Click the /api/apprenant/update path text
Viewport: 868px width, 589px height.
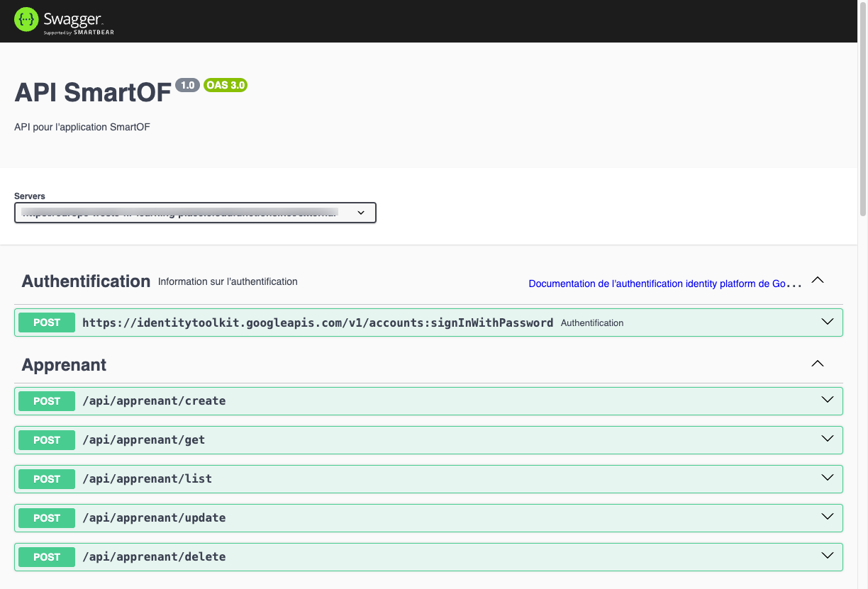coord(154,518)
